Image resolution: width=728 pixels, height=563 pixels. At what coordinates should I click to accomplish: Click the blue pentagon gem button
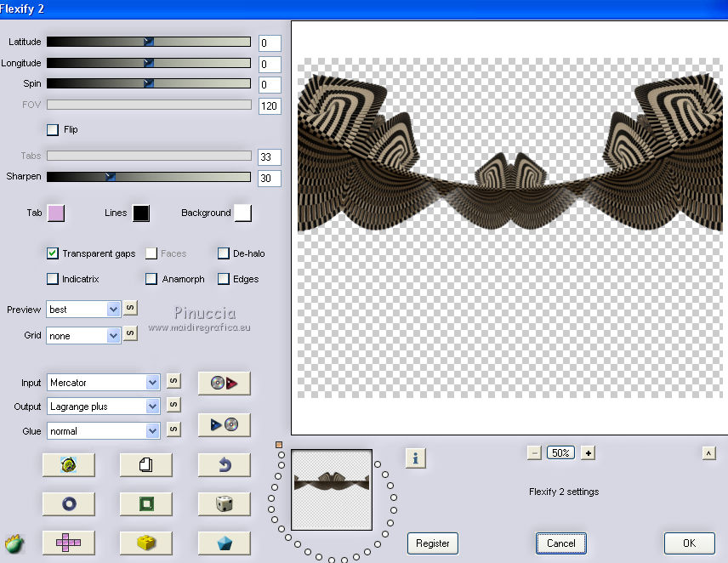click(x=224, y=543)
